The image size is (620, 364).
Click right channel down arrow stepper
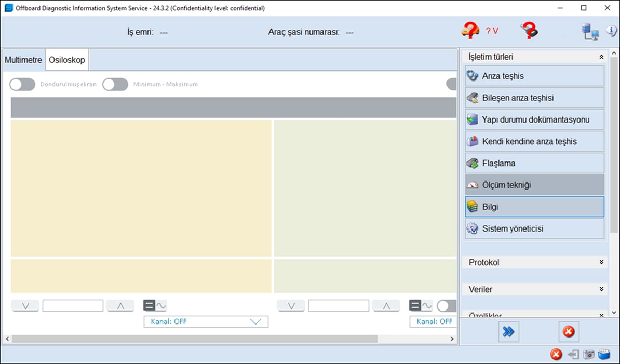pos(291,305)
